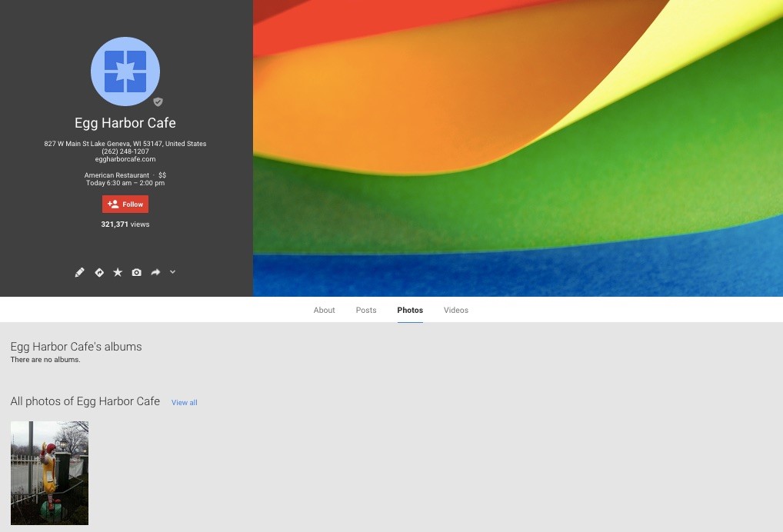This screenshot has height=532, width=783.
Task: Click the pencil edit icon
Action: click(x=79, y=272)
